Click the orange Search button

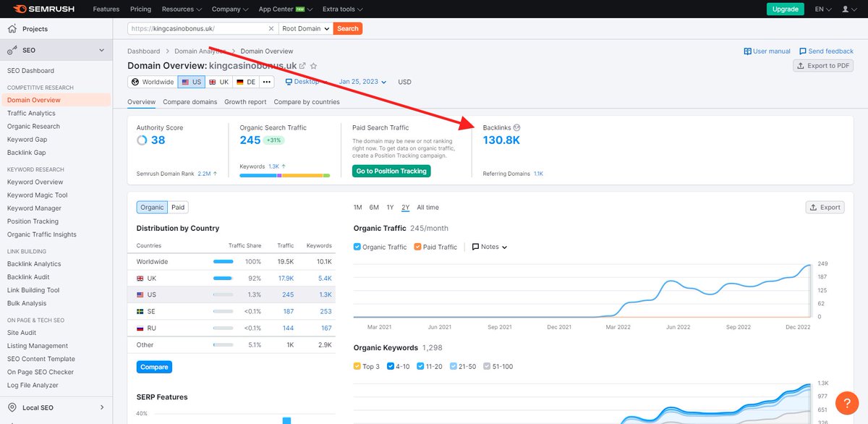coord(348,28)
